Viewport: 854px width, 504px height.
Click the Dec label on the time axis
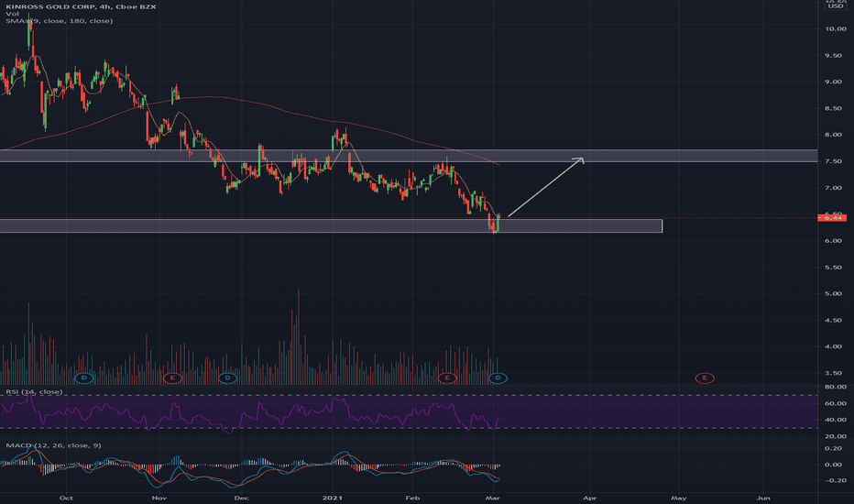tap(241, 498)
